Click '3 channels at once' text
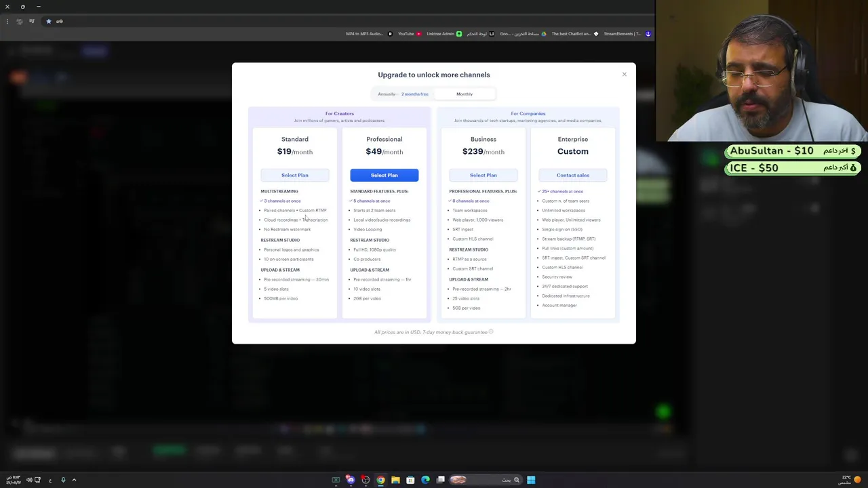Screen dimensions: 868x488 pos(282,201)
